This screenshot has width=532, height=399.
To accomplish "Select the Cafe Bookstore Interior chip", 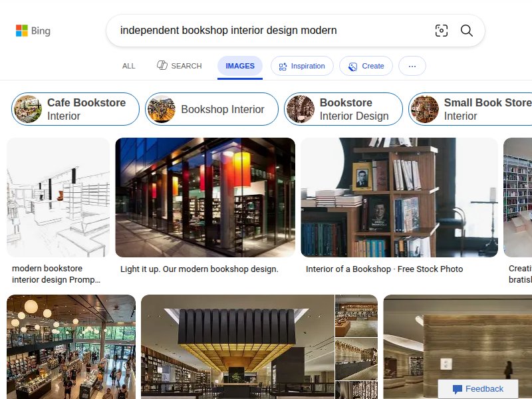I will click(x=75, y=109).
